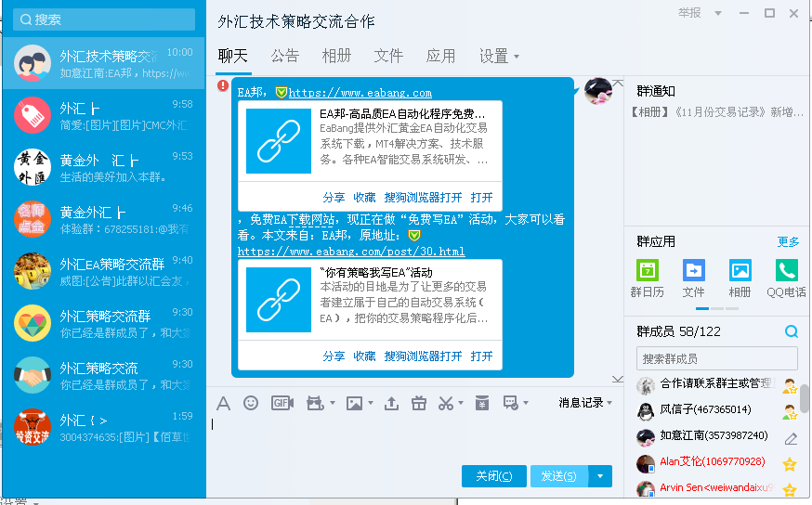Click the group member search magnifier icon
The height and width of the screenshot is (505, 812).
tap(792, 331)
